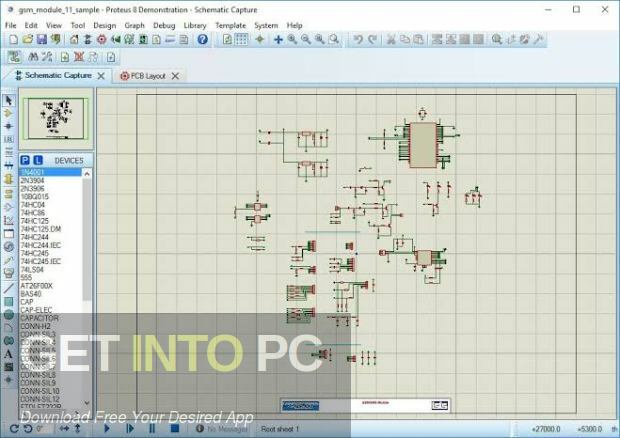The image size is (620, 438).
Task: Select the AT26F00X device
Action: coord(36,285)
